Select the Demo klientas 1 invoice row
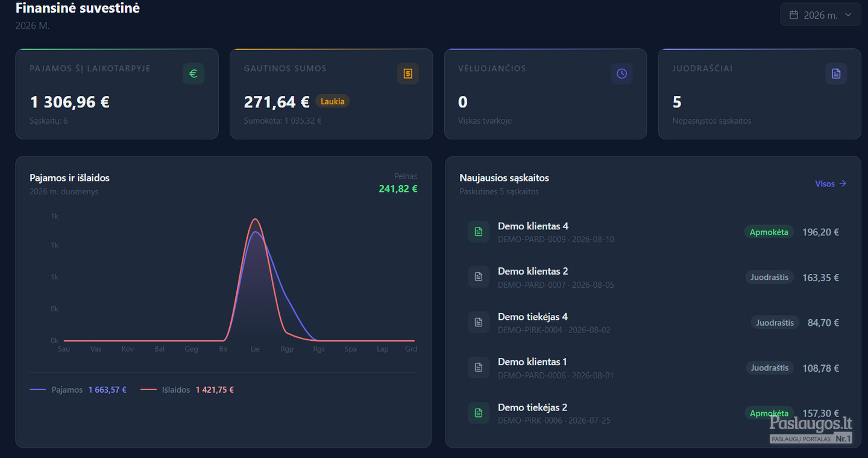The width and height of the screenshot is (868, 458). coord(653,367)
